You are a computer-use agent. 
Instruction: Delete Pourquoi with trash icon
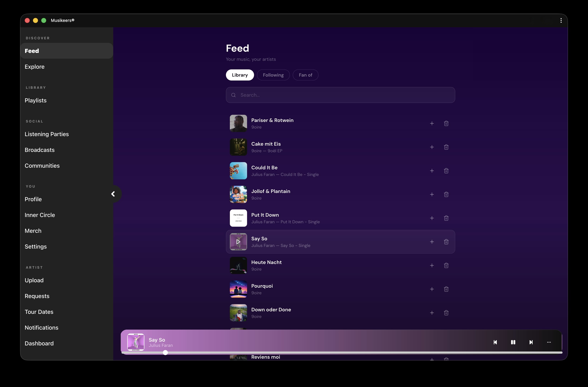[x=446, y=289]
